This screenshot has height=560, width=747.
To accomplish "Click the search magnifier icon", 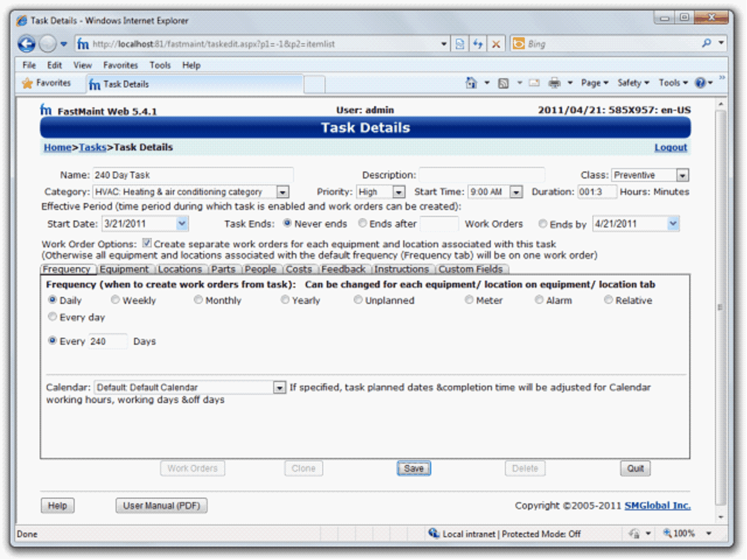I will click(706, 43).
